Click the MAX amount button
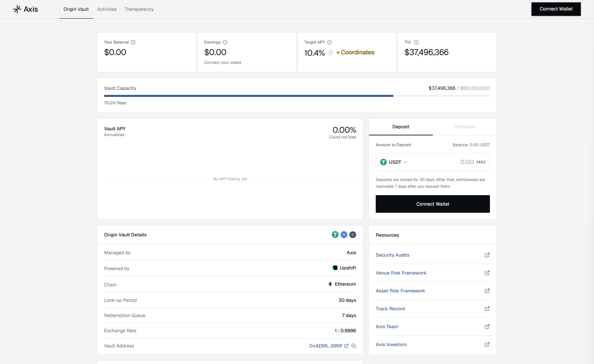 tap(481, 162)
